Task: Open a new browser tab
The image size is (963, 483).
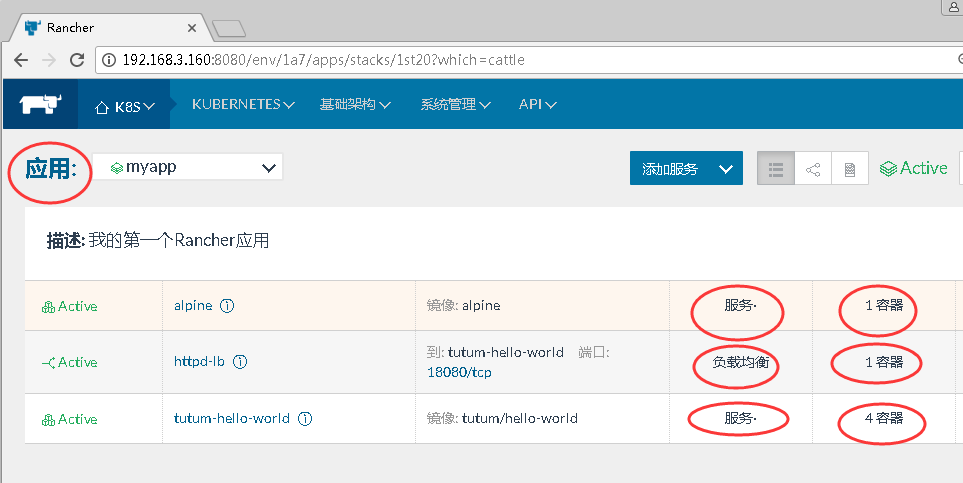Action: tap(228, 28)
